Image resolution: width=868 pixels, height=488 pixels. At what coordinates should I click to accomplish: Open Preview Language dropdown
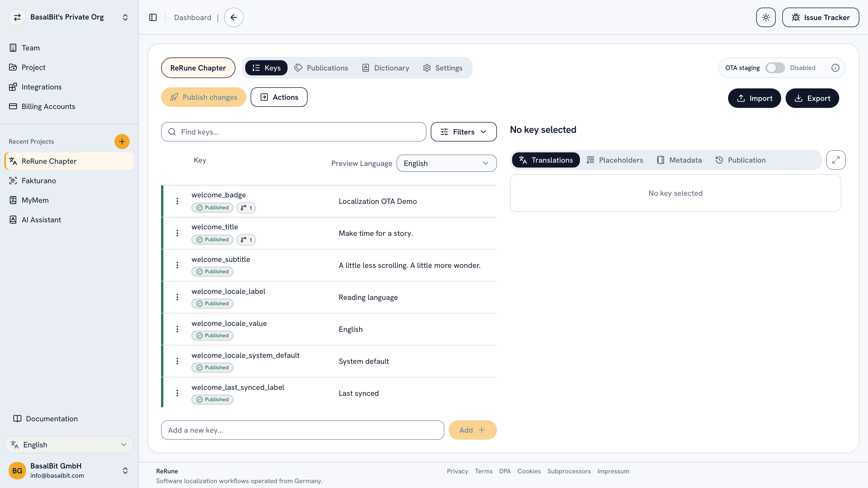[446, 163]
